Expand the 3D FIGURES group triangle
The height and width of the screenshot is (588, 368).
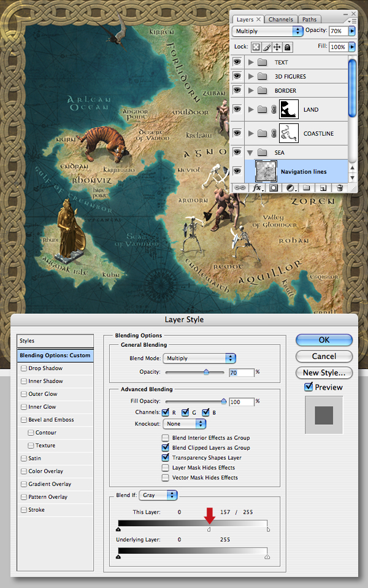coord(251,77)
